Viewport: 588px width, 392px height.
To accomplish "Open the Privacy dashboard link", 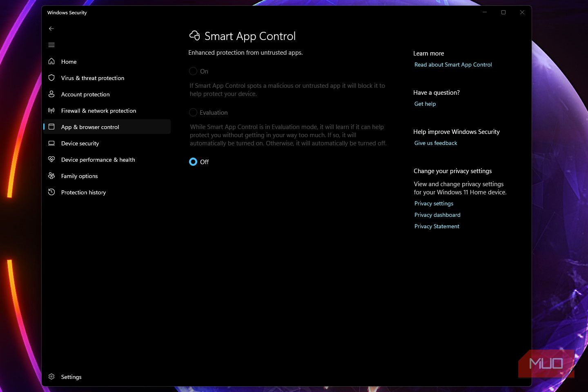I will [x=437, y=215].
